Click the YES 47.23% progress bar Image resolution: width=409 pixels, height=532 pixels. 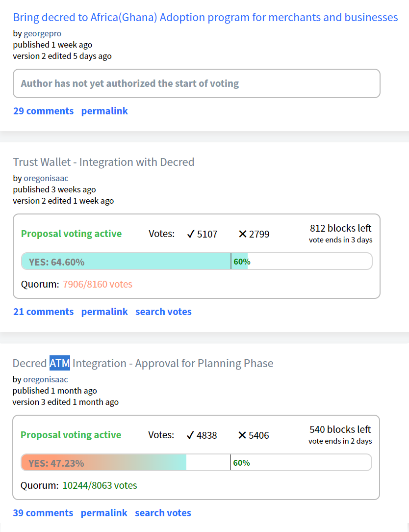[196, 462]
